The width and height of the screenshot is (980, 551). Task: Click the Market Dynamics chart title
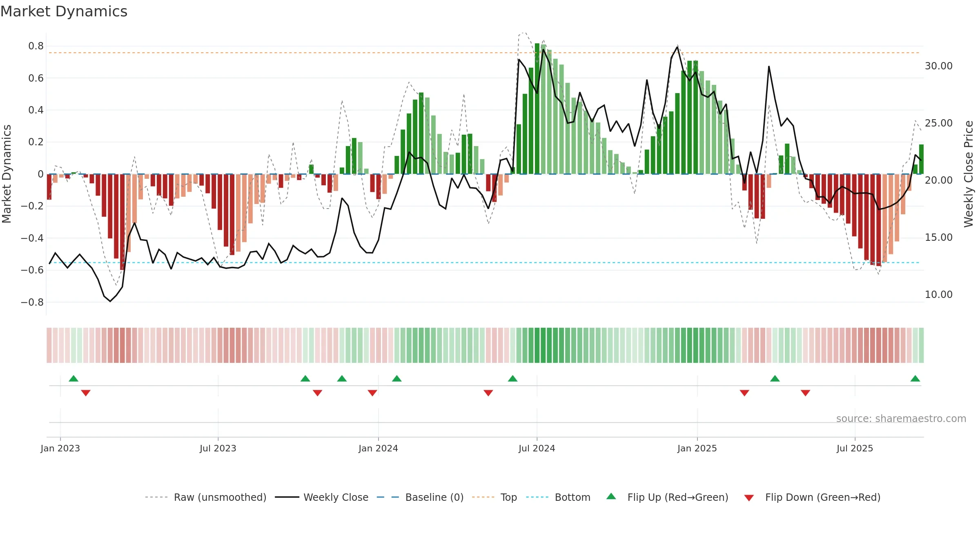64,11
